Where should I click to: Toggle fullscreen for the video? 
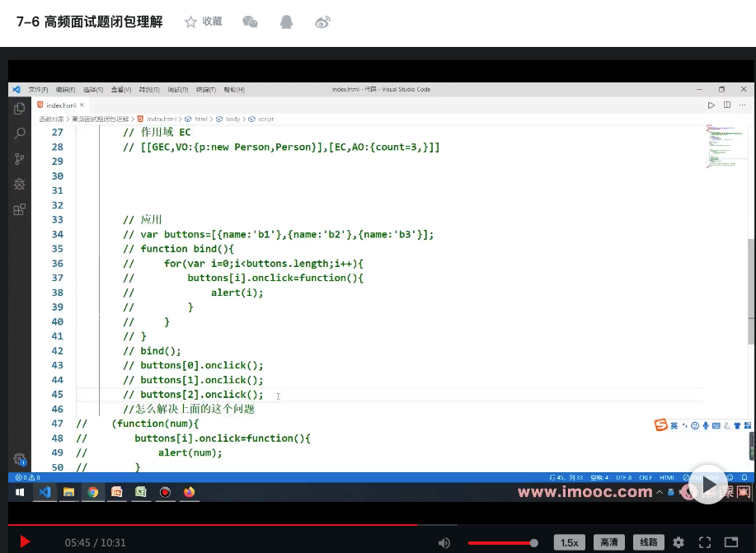pos(705,543)
